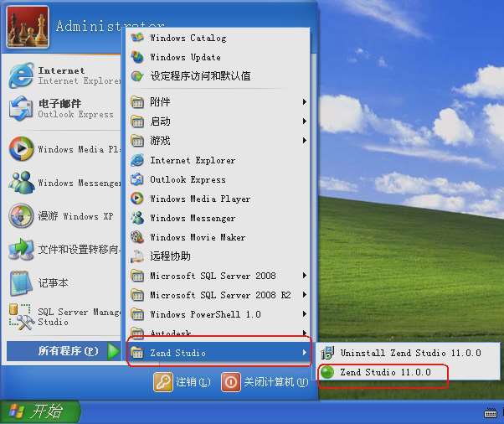The height and width of the screenshot is (424, 504).
Task: Launch Windows Media Player icon in left column
Action: pos(21,148)
